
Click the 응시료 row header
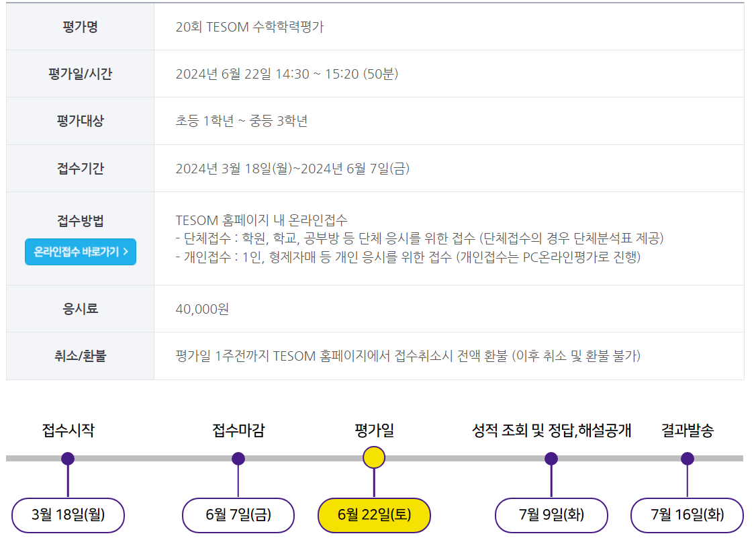point(79,309)
